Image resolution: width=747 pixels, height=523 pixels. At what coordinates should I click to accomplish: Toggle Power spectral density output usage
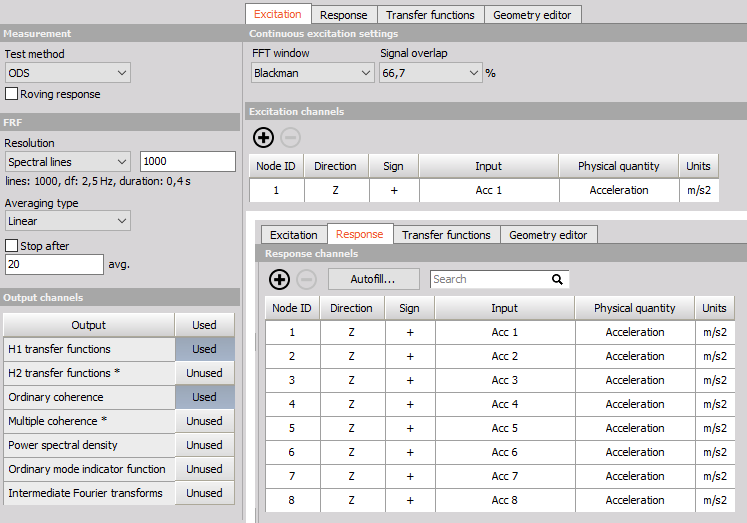pos(204,445)
